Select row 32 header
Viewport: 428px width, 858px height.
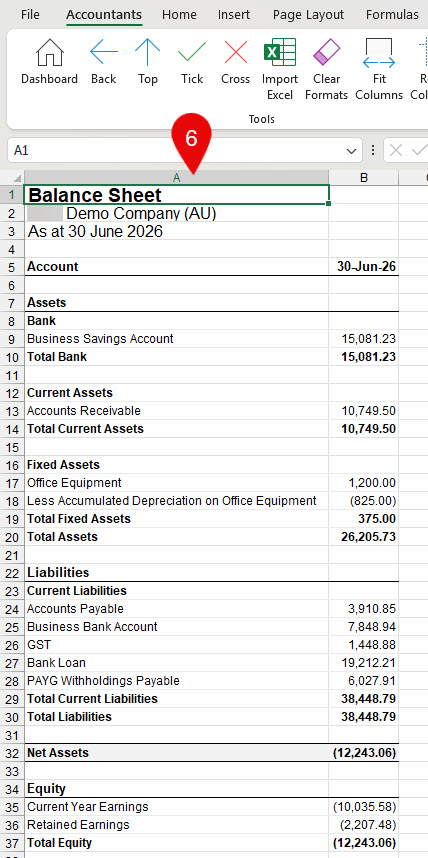[x=13, y=753]
